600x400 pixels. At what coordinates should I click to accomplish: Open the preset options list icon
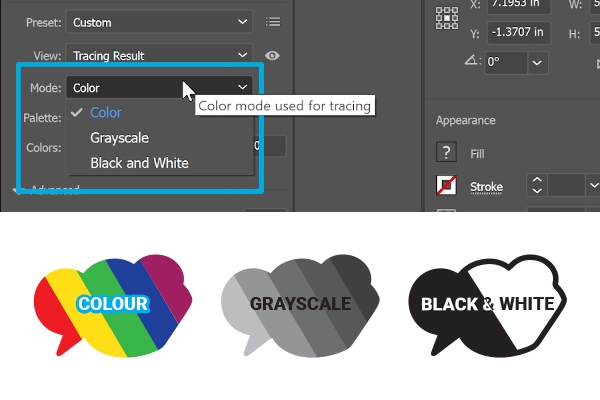point(272,22)
